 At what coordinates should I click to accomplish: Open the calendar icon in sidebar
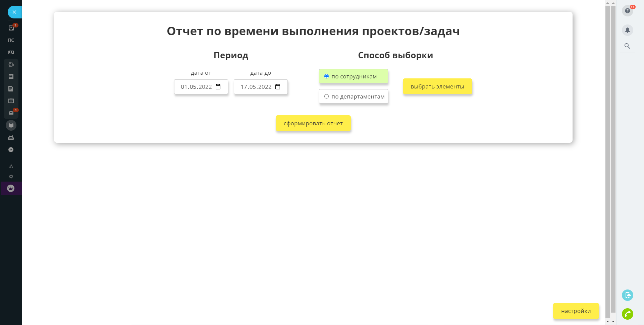11,101
